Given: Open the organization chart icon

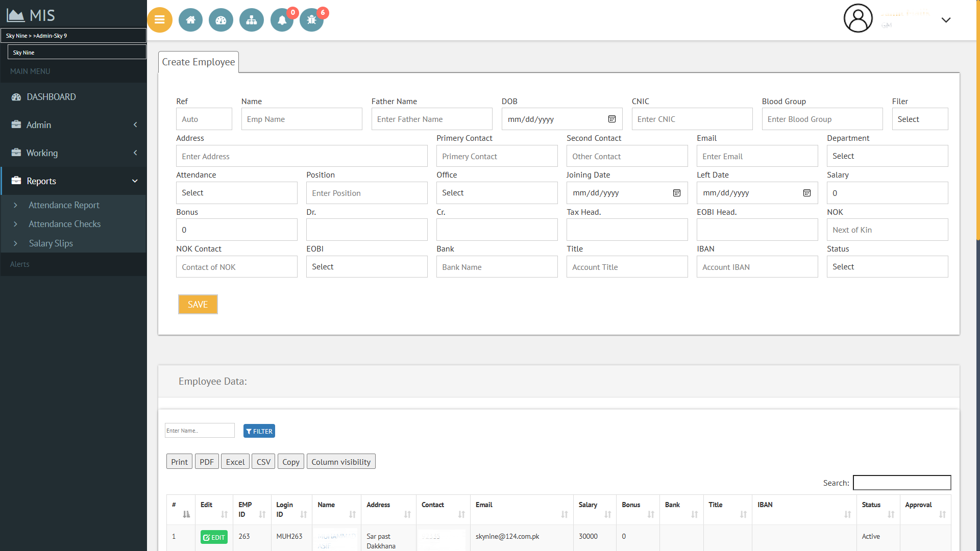Looking at the screenshot, I should click(x=252, y=20).
